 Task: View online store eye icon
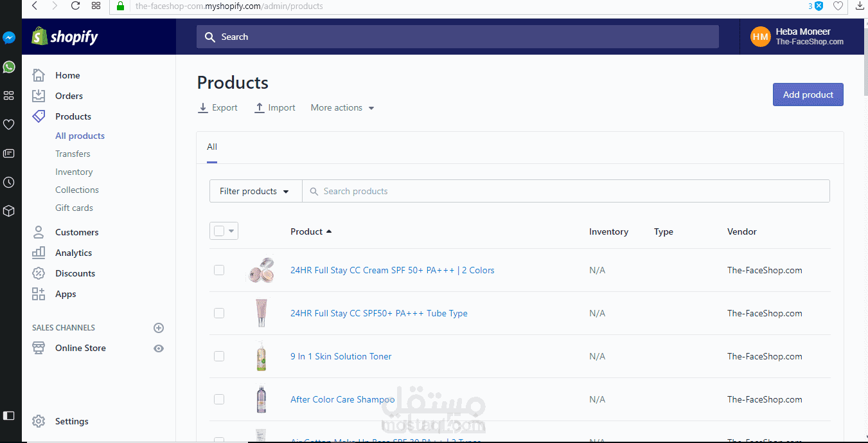coord(159,348)
